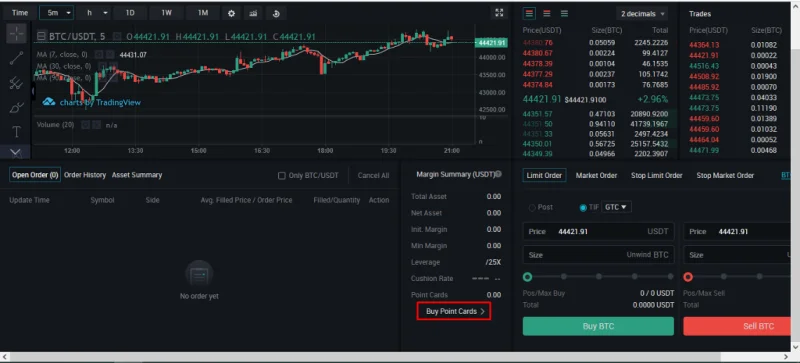
Task: Select the Stop Limit Order tab
Action: click(657, 176)
